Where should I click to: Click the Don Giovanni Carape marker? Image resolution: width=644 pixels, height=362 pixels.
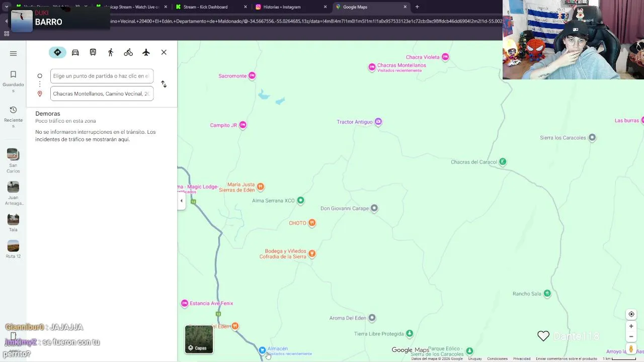coord(374,208)
